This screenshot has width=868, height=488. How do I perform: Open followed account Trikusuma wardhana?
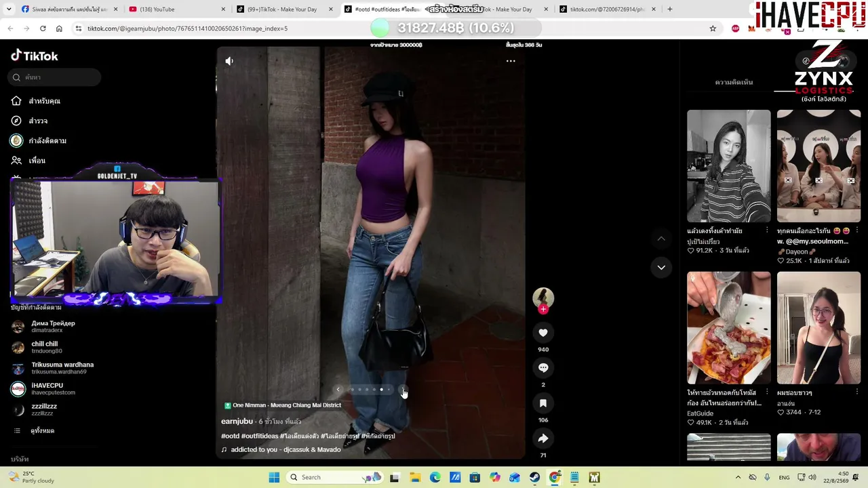[53, 368]
